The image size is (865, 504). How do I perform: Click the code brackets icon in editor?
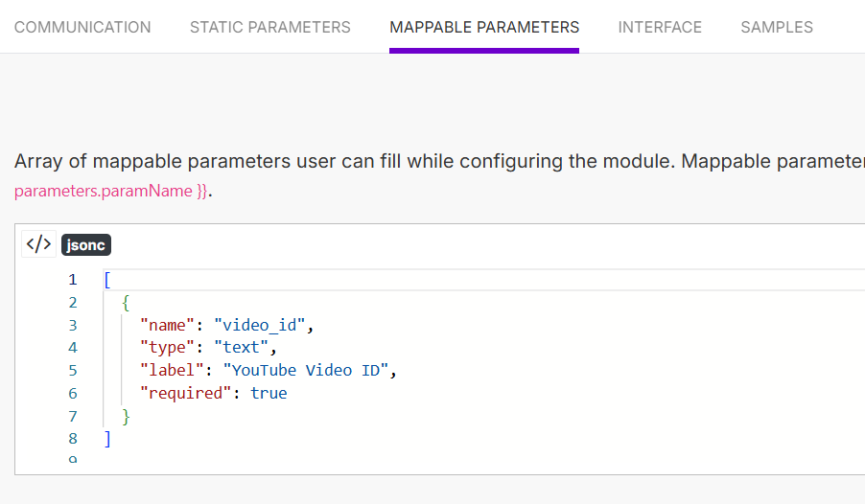[38, 244]
